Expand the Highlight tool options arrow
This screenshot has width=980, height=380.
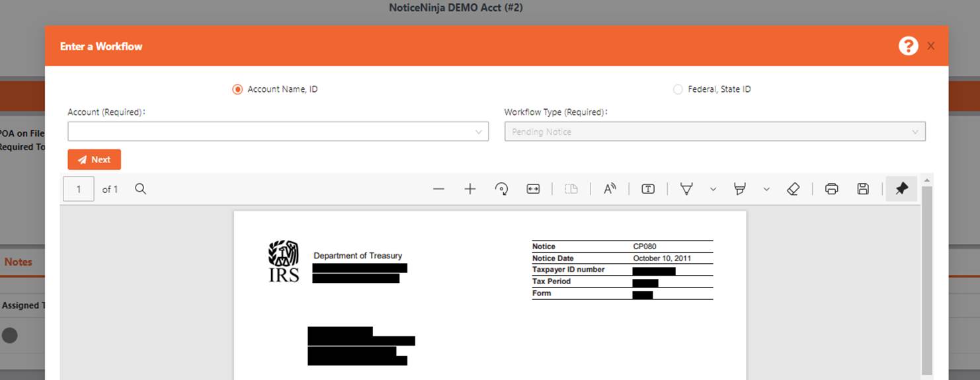tap(766, 189)
